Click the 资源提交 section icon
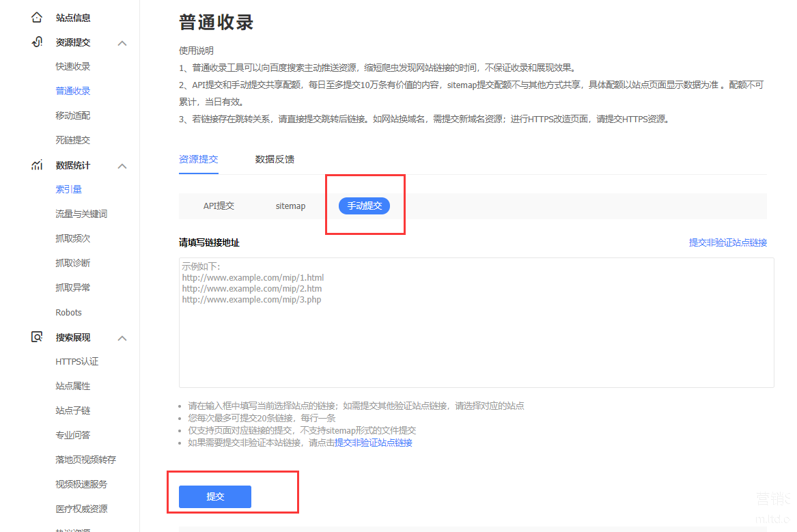The height and width of the screenshot is (532, 797). (x=37, y=42)
